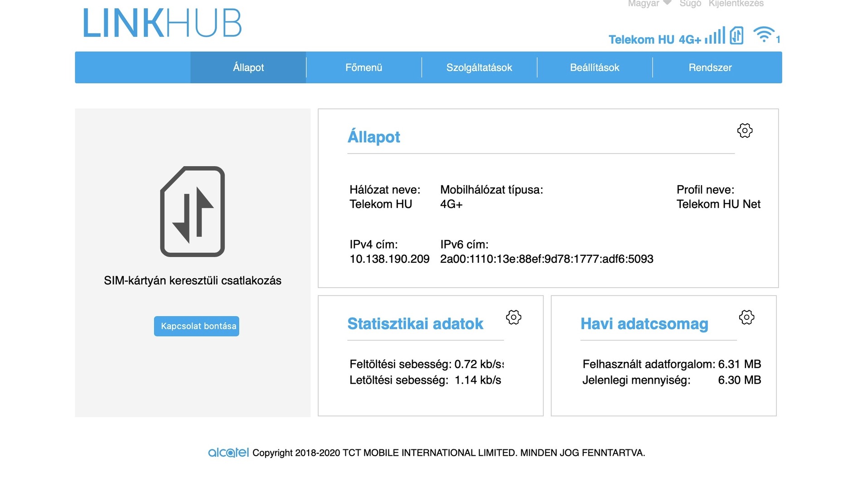Click the Havi adatcsomag heading
The image size is (868, 496).
tap(644, 324)
